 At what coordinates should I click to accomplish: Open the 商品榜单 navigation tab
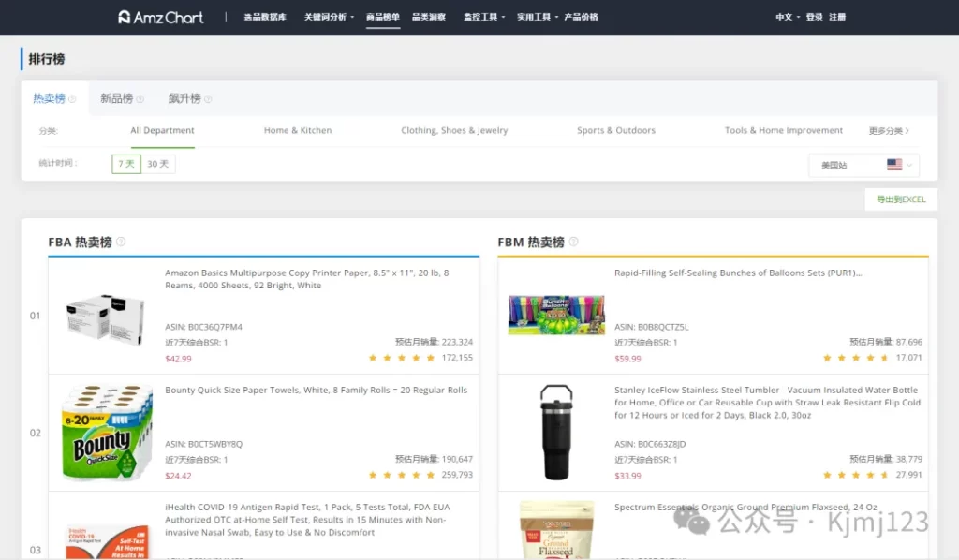pos(383,17)
